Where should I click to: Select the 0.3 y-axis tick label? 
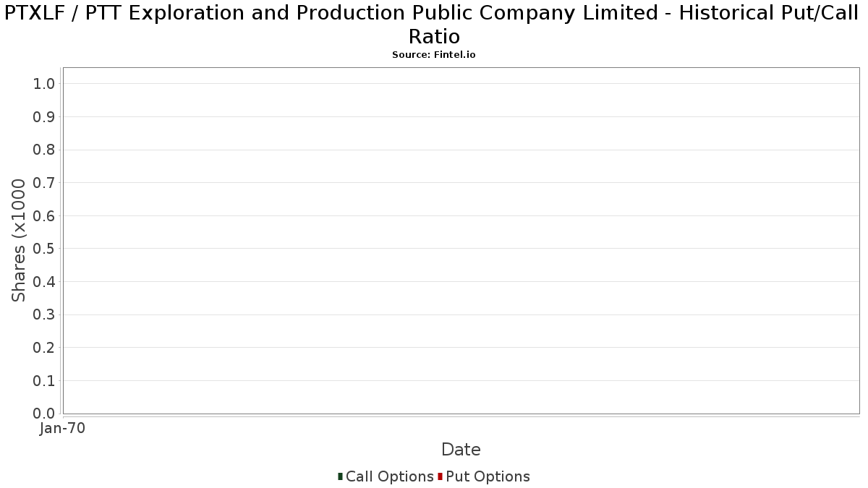(44, 315)
